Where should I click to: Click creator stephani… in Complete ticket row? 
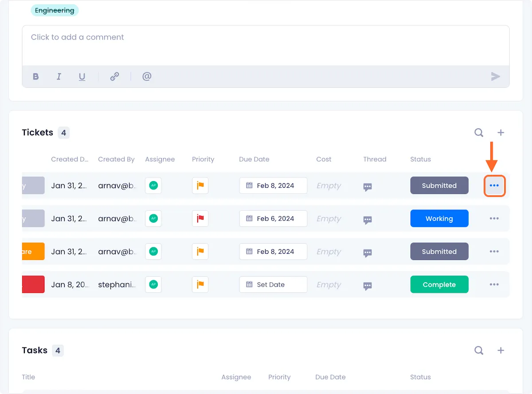pos(117,284)
